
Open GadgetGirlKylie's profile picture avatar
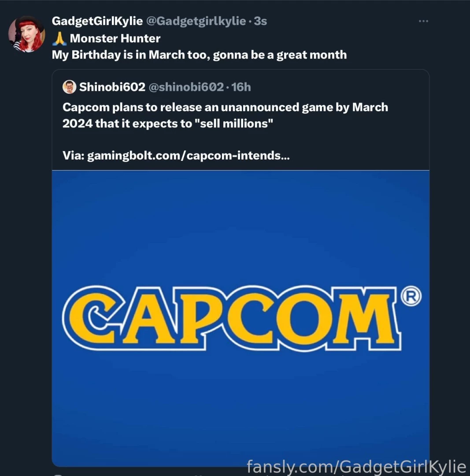click(26, 34)
